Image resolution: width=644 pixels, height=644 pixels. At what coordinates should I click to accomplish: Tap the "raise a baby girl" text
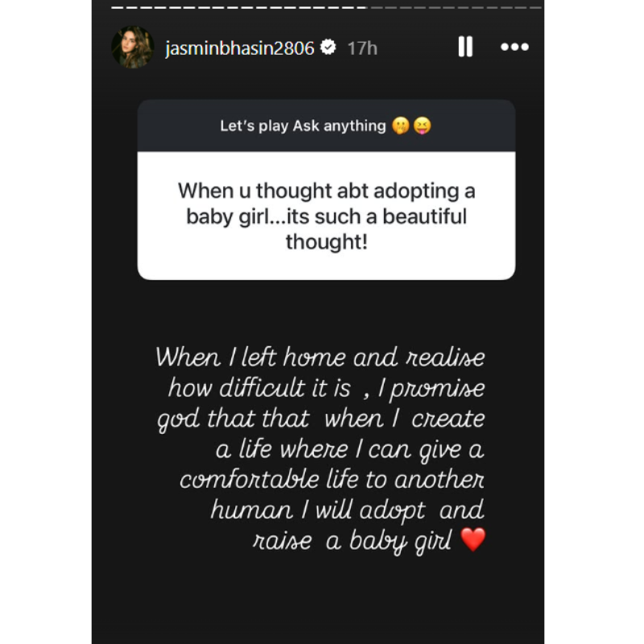pyautogui.click(x=352, y=541)
